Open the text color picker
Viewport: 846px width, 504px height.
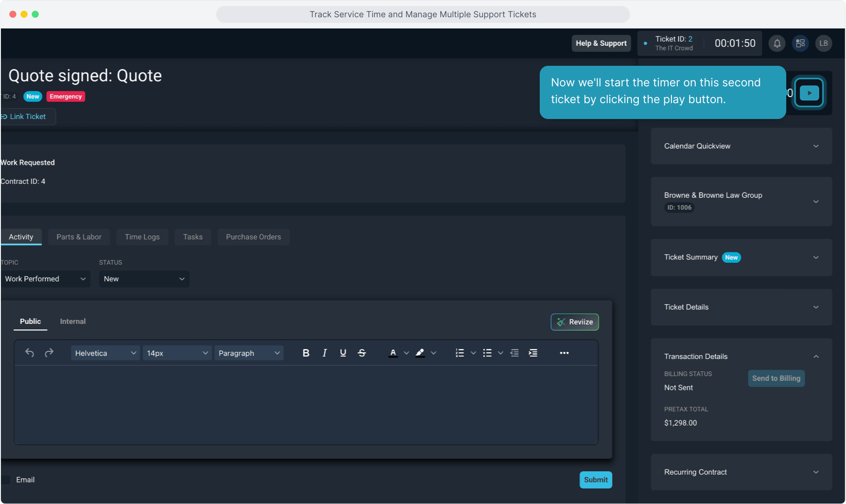point(393,353)
